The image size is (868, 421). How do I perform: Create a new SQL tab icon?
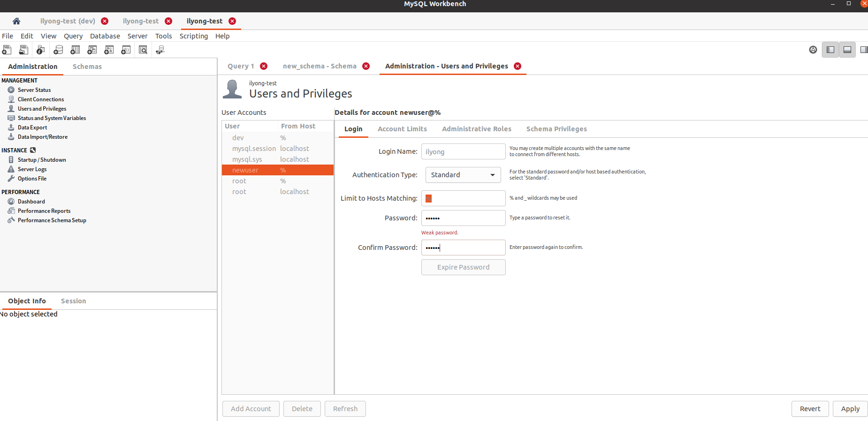pyautogui.click(x=7, y=50)
